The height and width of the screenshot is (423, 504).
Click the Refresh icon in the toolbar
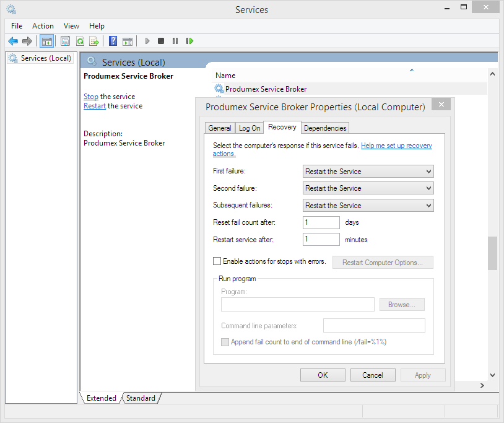point(80,41)
